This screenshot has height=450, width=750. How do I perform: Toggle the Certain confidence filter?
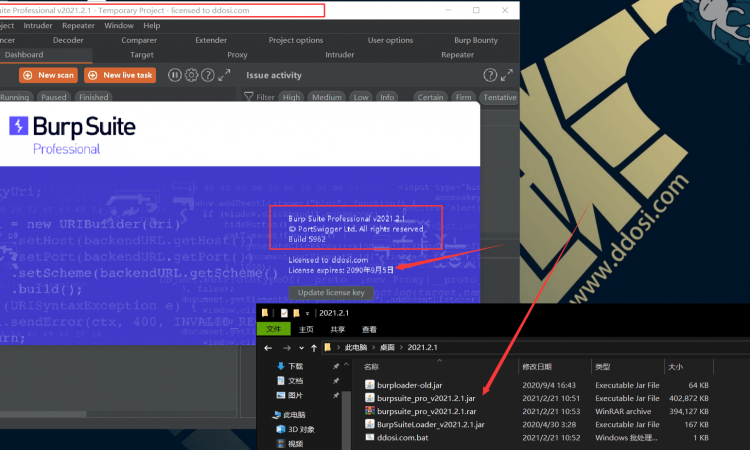[430, 97]
